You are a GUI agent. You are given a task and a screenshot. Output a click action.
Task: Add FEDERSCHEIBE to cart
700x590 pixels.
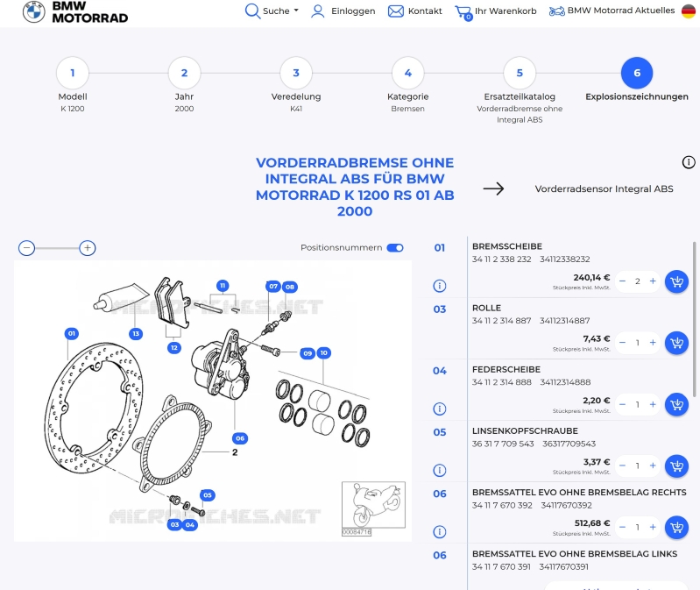tap(677, 405)
